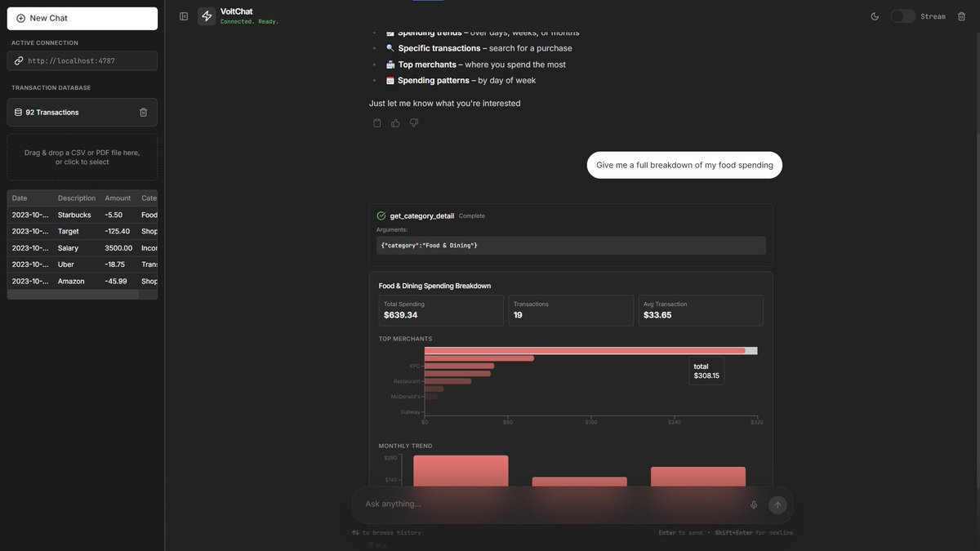Start voice input with microphone icon
Viewport: 980px width, 551px height.
coord(754,504)
